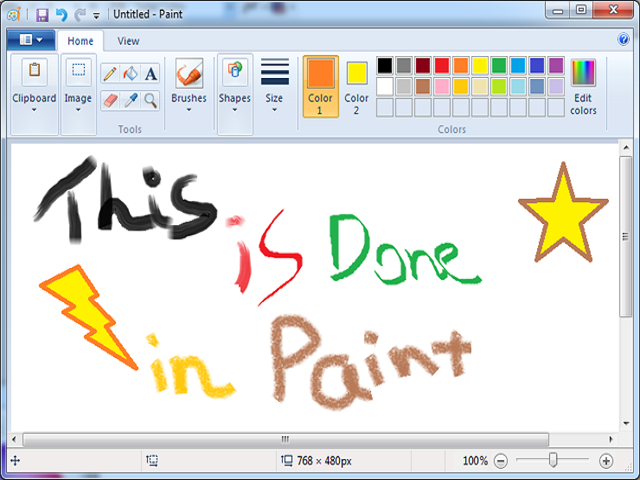Pick the black color swatch
Image resolution: width=640 pixels, height=480 pixels.
[384, 65]
